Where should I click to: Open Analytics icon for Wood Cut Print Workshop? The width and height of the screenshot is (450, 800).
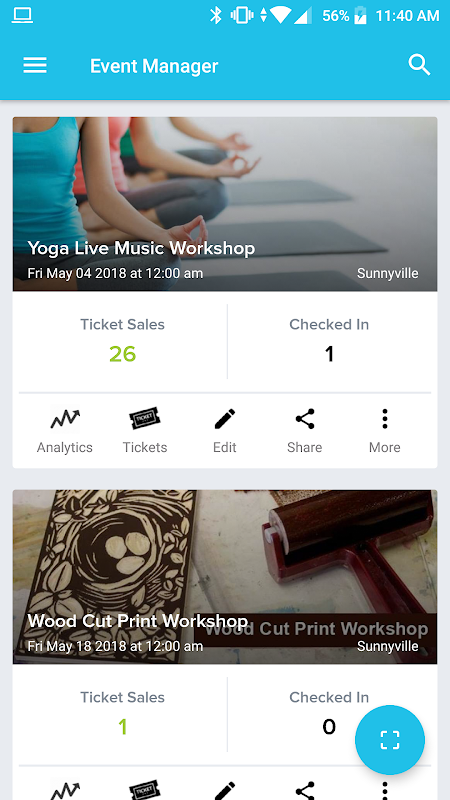coord(65,790)
